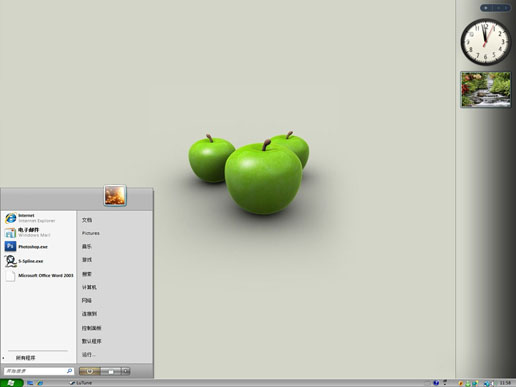Open the LuTune taskbar item
Screen dimensions: 516x387
[x=81, y=383]
